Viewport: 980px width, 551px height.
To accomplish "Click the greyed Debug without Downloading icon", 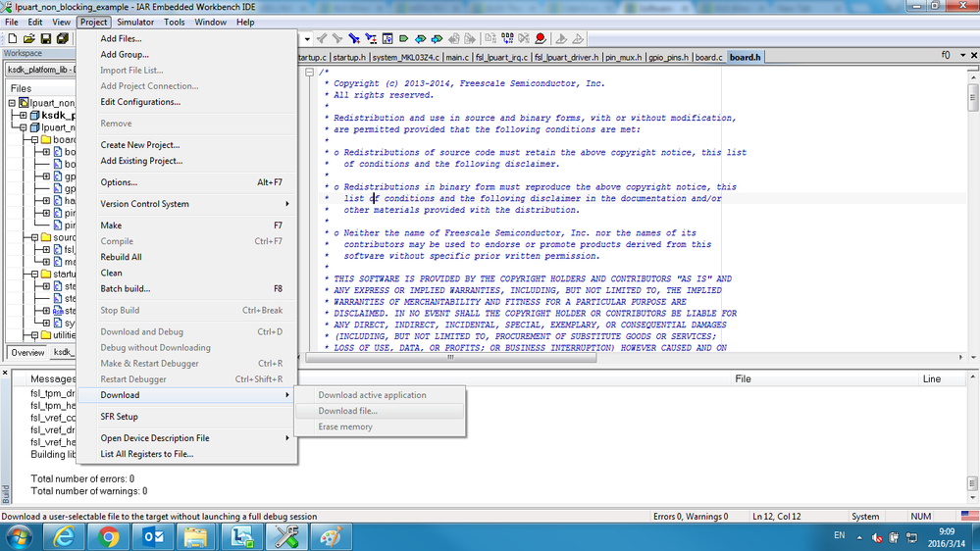I will click(x=578, y=39).
